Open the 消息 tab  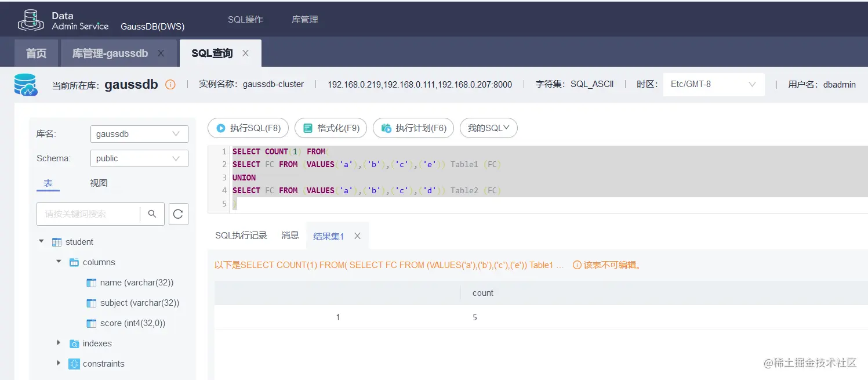pyautogui.click(x=290, y=236)
